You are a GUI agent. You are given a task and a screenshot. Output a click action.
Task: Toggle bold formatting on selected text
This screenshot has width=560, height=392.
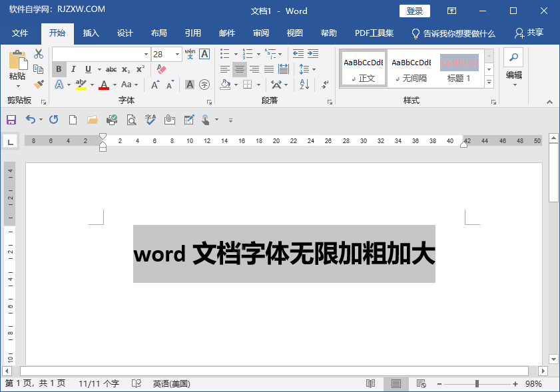pos(59,69)
